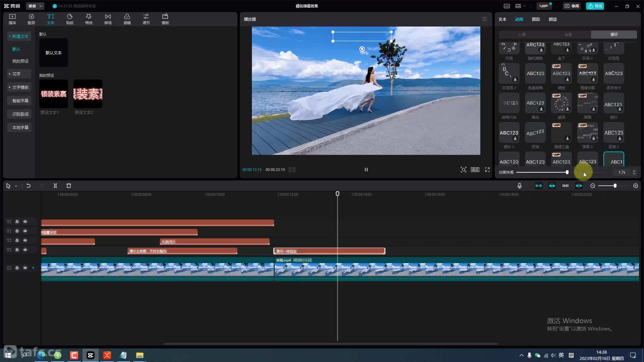
Task: Expand the selection tool mode arrow
Action: 16,186
